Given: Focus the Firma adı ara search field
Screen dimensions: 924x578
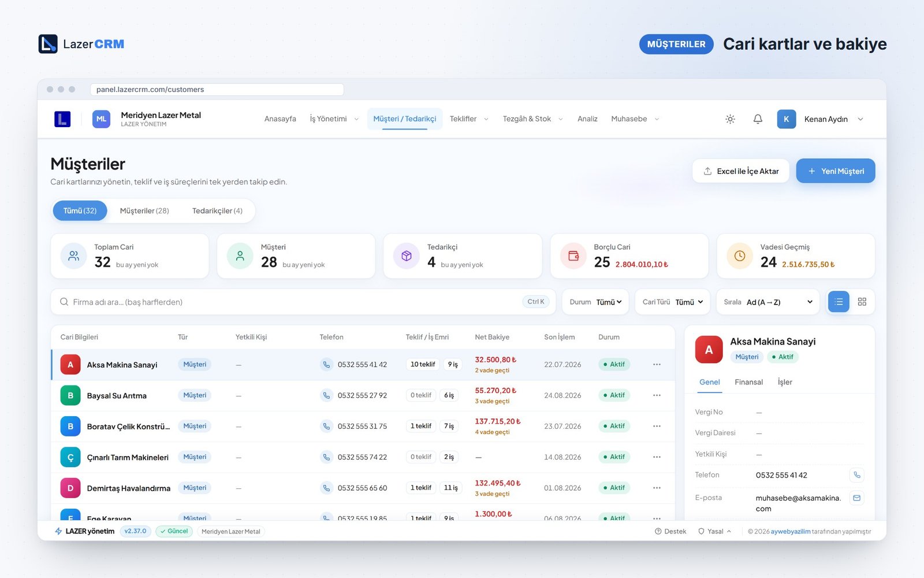Looking at the screenshot, I should click(x=303, y=302).
